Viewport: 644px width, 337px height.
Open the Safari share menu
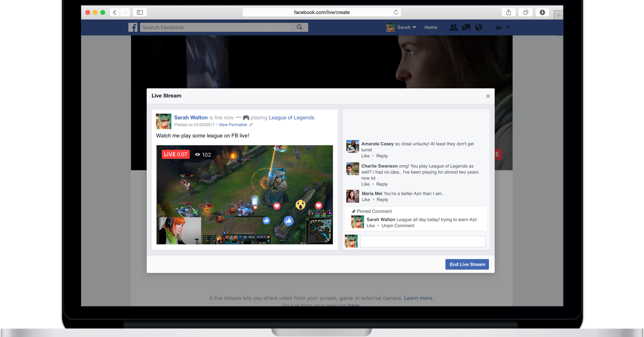click(508, 13)
